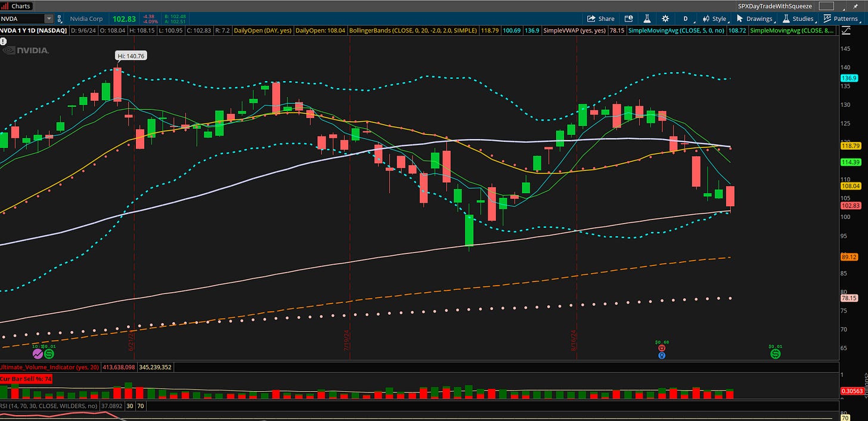Click the RSI (14, 70, 30, CLOSE, WILDERS) label
This screenshot has width=868, height=421.
[x=48, y=405]
